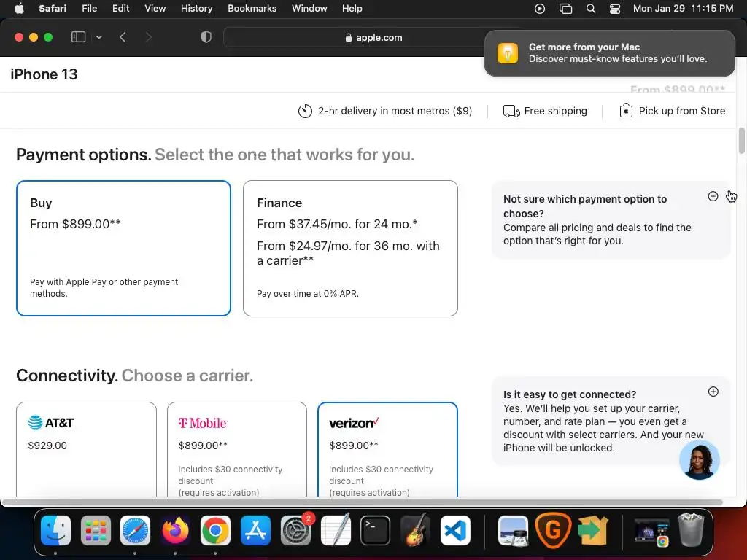Open Visual Studio Code from the Dock
Viewport: 747px width, 560px height.
(455, 530)
